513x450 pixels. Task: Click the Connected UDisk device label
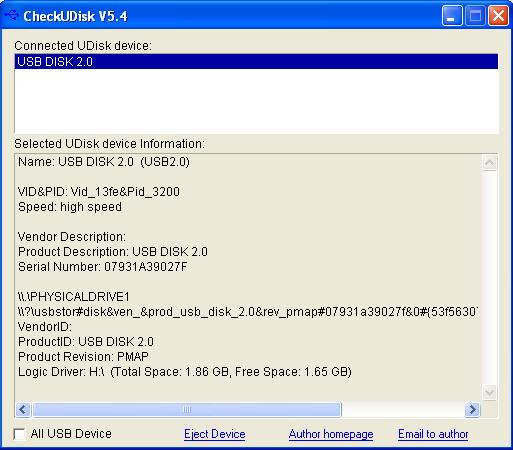coord(83,46)
